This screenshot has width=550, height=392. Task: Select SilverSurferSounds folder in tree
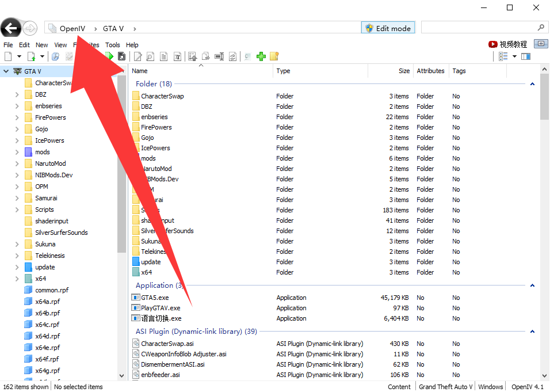(61, 233)
